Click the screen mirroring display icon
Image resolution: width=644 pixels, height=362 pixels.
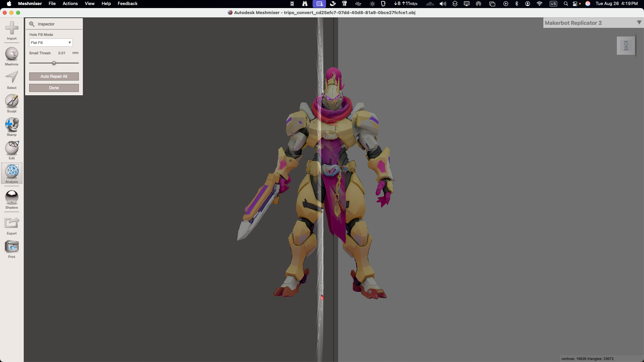pyautogui.click(x=467, y=4)
